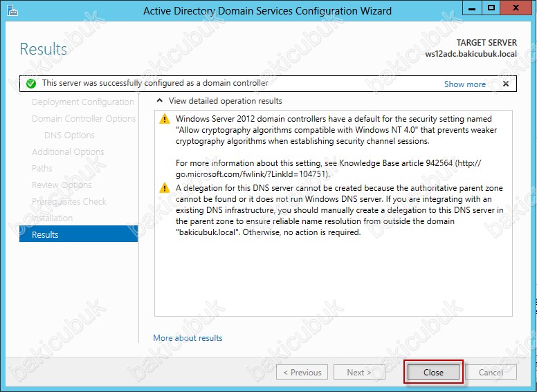Close the wizard window with red X

point(516,8)
